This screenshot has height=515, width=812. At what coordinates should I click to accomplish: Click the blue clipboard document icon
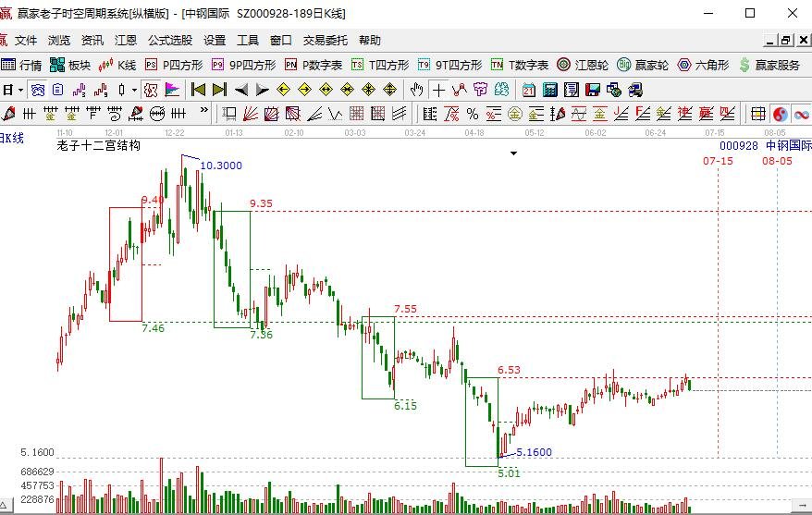(x=58, y=90)
